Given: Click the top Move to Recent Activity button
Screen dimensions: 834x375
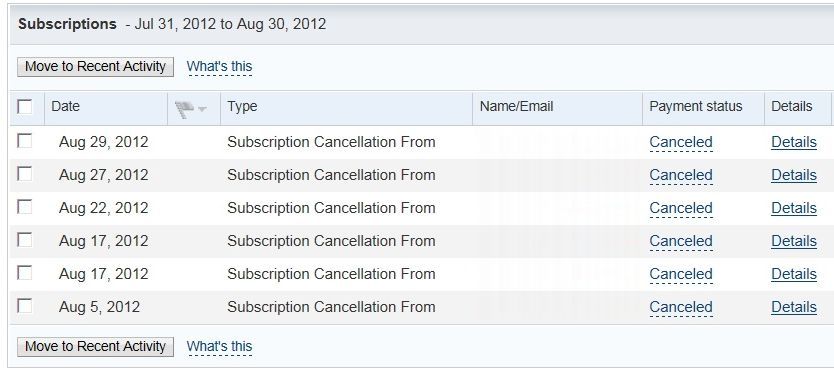Looking at the screenshot, I should tap(96, 66).
